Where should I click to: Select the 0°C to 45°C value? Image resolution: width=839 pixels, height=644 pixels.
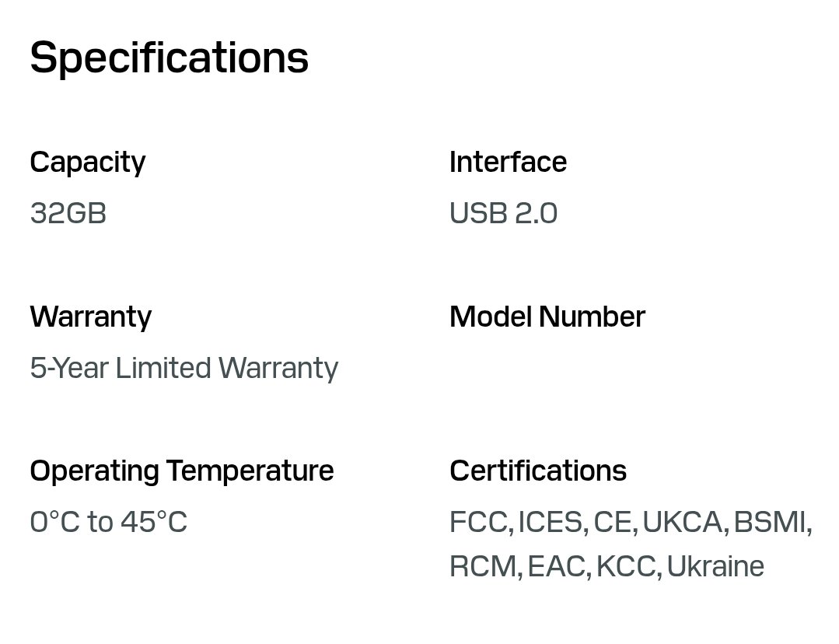pos(108,522)
